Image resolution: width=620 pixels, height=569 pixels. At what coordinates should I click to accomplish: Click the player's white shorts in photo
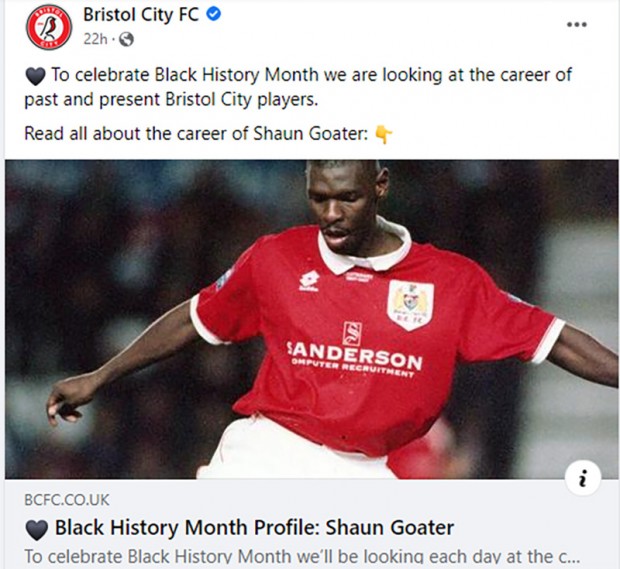[x=293, y=449]
